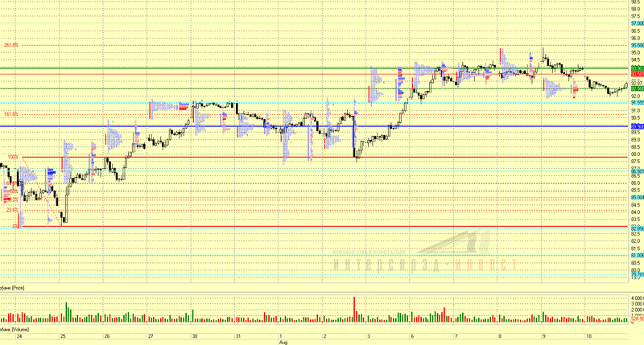644x345 pixels.
Task: Click the 100% Fibonacci level label
Action: (13, 157)
